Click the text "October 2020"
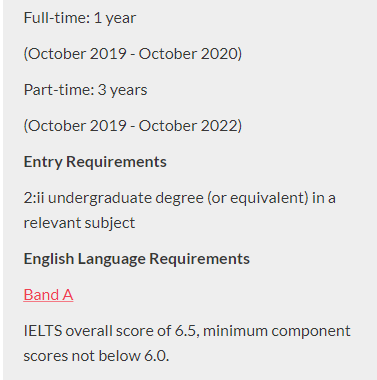 pyautogui.click(x=188, y=54)
